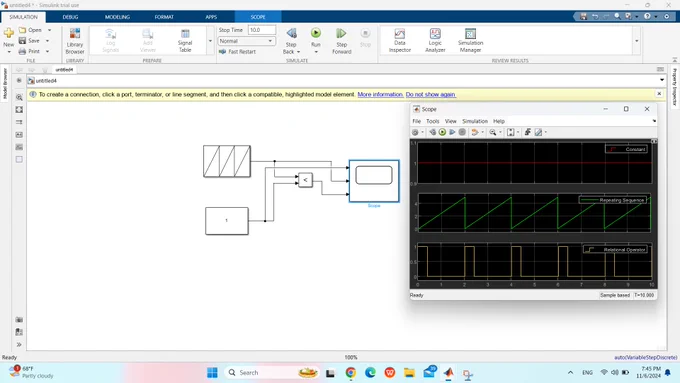Launch the Logic Analyzer
This screenshot has width=680, height=383.
(435, 41)
